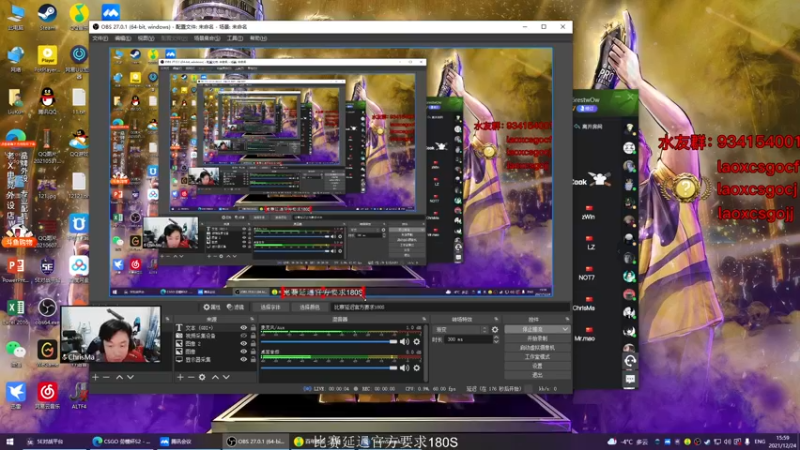
Task: Adjust 桌面音频 volume slider
Action: (x=329, y=367)
